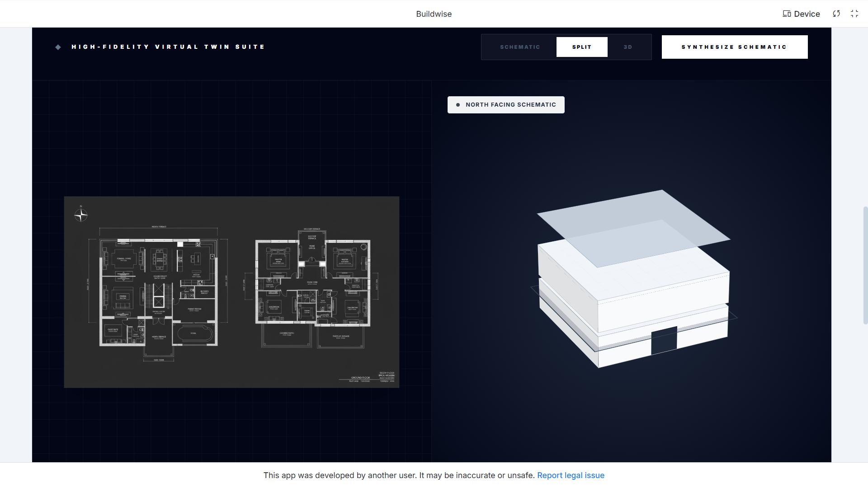Click the diamond logo beside the suite title

click(x=58, y=47)
